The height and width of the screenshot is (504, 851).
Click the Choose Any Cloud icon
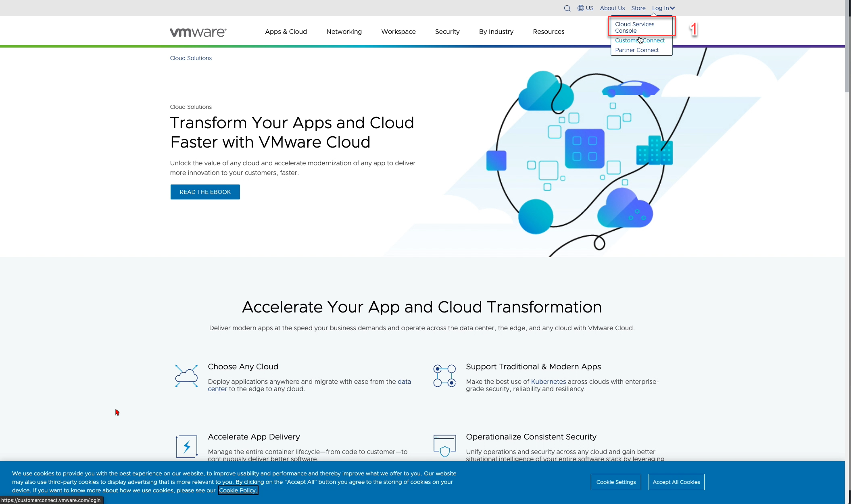[x=186, y=376]
